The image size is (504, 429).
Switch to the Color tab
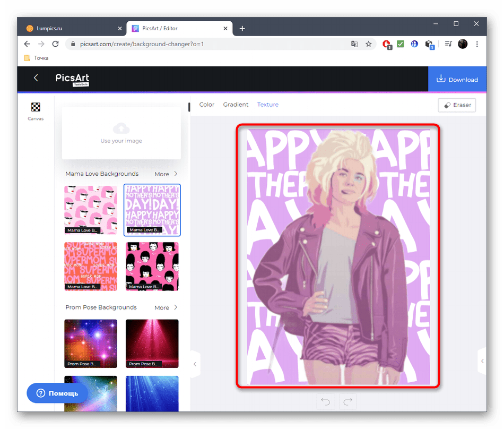pos(207,105)
